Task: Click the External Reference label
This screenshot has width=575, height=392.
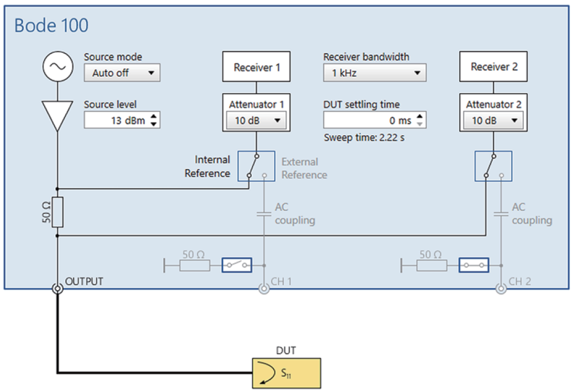Action: coord(304,168)
